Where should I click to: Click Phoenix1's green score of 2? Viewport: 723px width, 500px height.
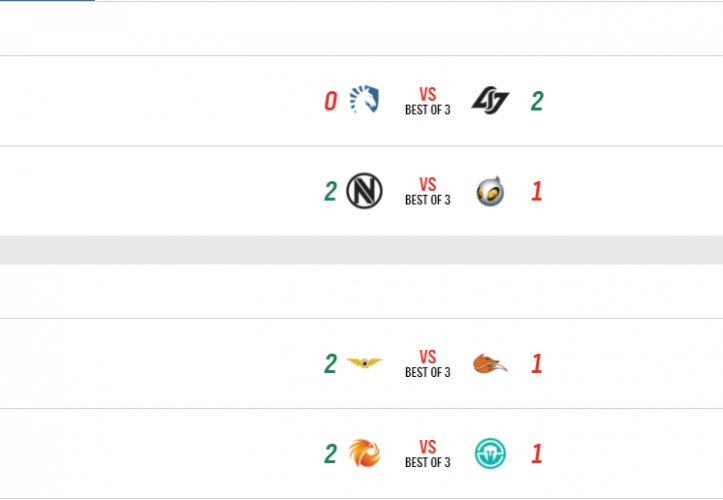point(330,455)
